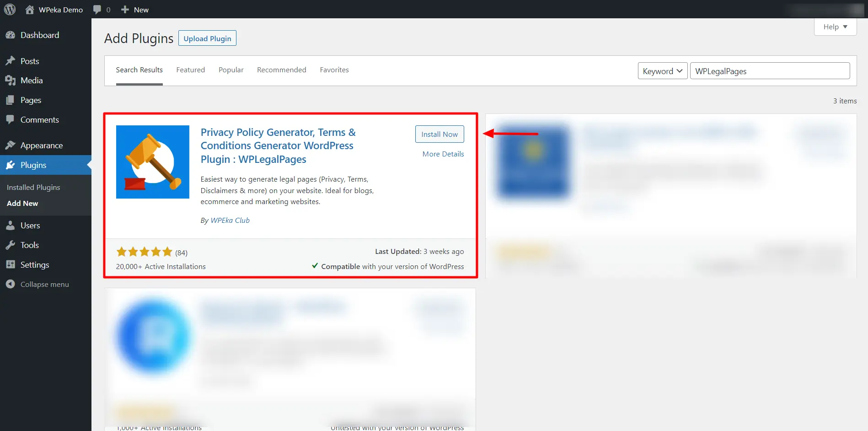Open Users via the person icon

coord(11,225)
